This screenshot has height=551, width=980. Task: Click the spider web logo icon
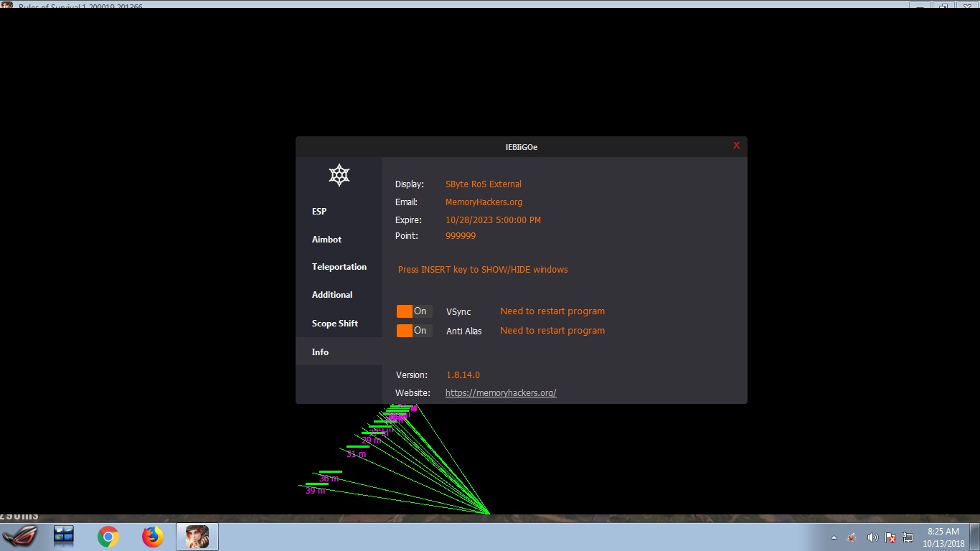click(339, 175)
